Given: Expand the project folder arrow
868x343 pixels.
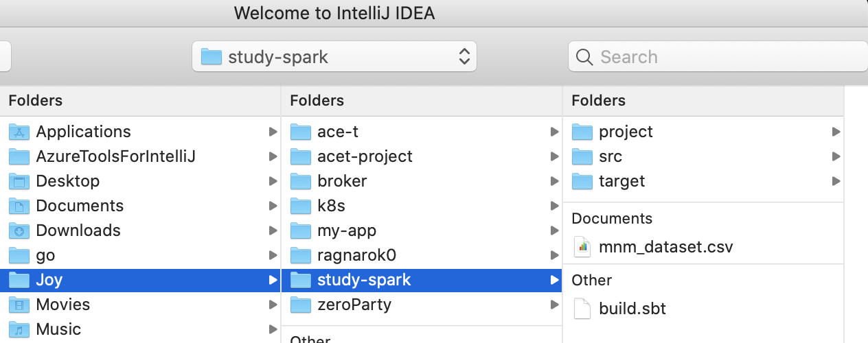Looking at the screenshot, I should (x=836, y=132).
